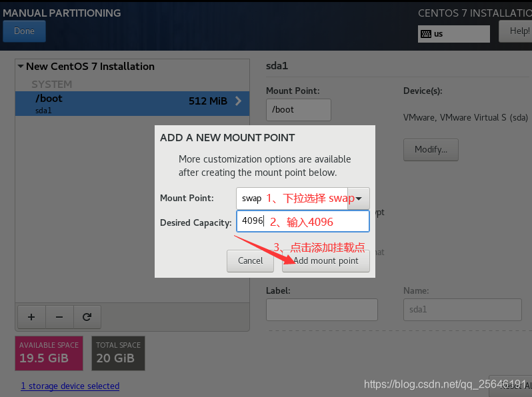This screenshot has height=397, width=532.
Task: Click the AVAILABLE SPACE 19.5 GiB box
Action: (x=49, y=353)
